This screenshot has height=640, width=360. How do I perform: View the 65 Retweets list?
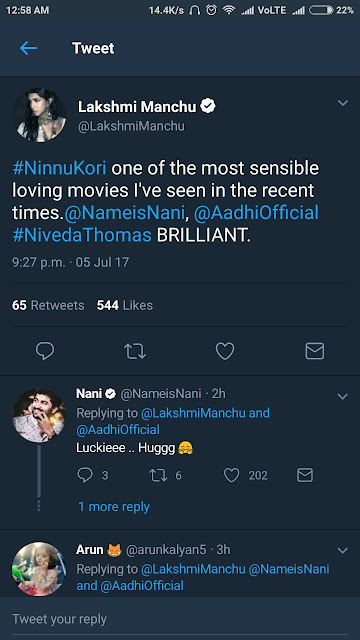[x=48, y=305]
